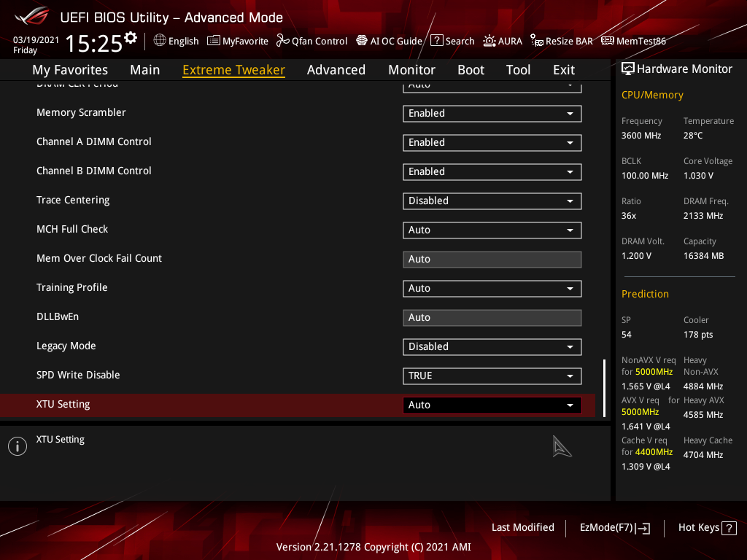The width and height of the screenshot is (747, 560).
Task: Open Hot Keys help text
Action: pyautogui.click(x=698, y=527)
